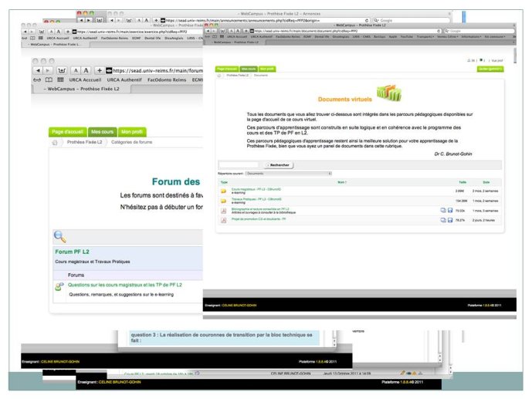Click save disk icon in Projet de promotion row
The width and height of the screenshot is (532, 399).
coord(450,220)
